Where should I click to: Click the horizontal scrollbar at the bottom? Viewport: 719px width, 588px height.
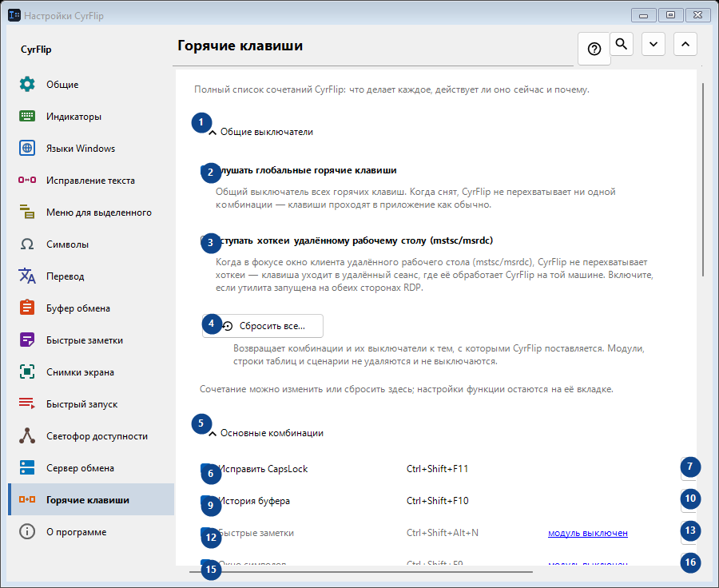tap(361, 572)
